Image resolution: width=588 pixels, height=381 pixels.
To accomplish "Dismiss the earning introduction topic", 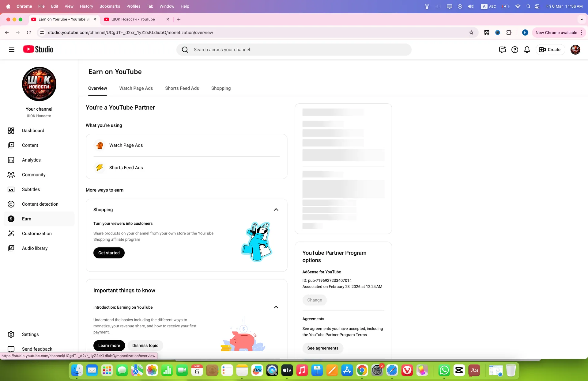I will click(145, 345).
